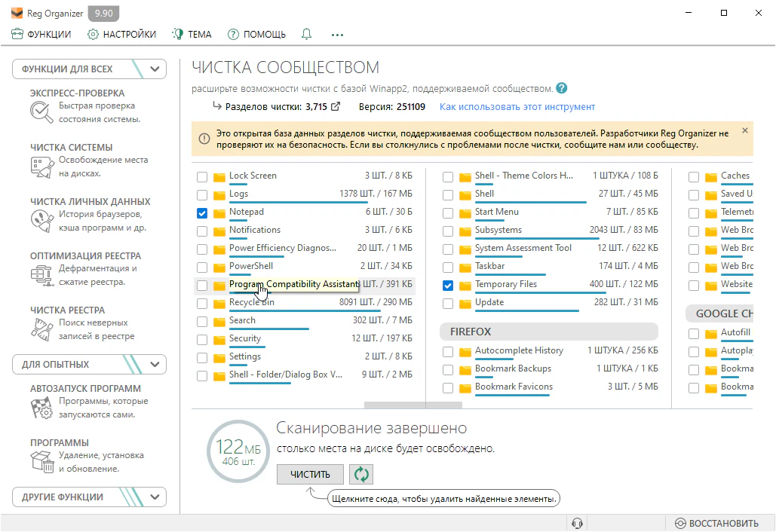Viewport: 776px width, 532px height.
Task: Open the three-dots overflow menu
Action: pyautogui.click(x=337, y=34)
